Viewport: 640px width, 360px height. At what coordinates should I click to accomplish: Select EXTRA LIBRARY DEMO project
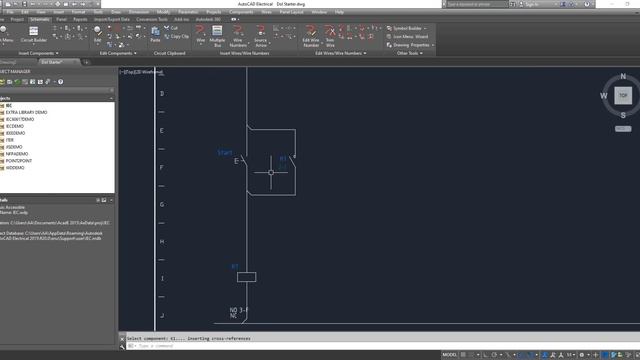click(x=26, y=112)
